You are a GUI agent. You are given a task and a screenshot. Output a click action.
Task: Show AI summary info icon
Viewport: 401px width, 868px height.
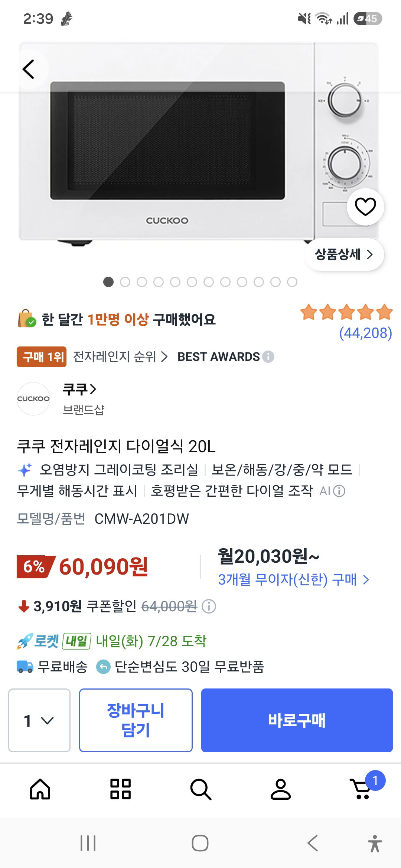(x=339, y=491)
